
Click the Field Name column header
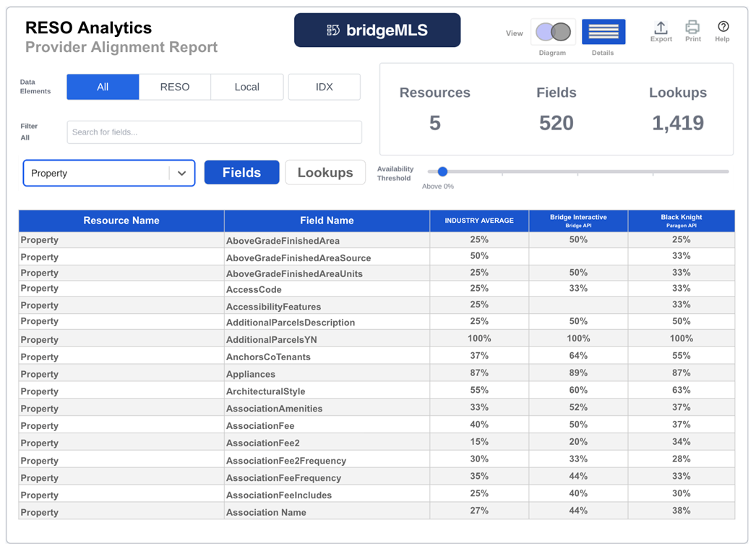(x=327, y=221)
